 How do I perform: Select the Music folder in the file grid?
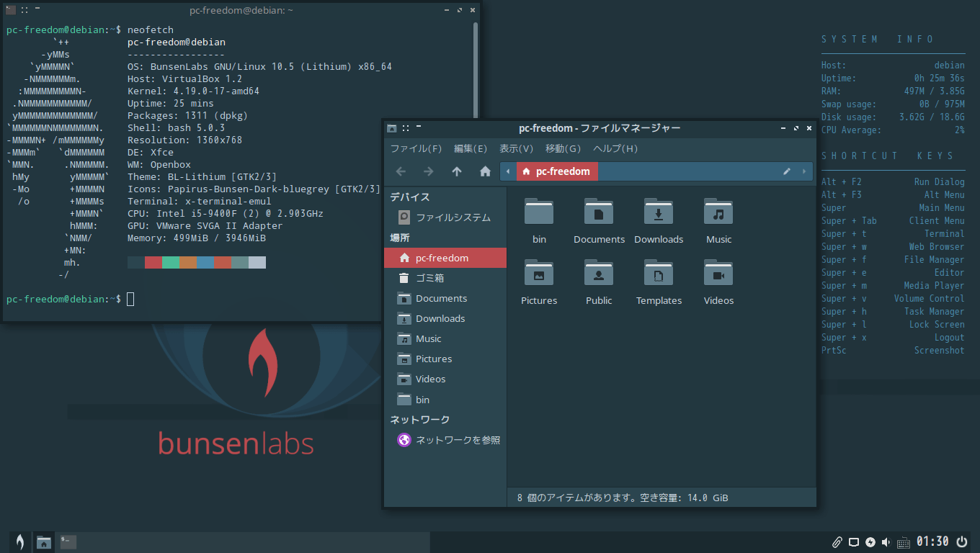click(718, 212)
